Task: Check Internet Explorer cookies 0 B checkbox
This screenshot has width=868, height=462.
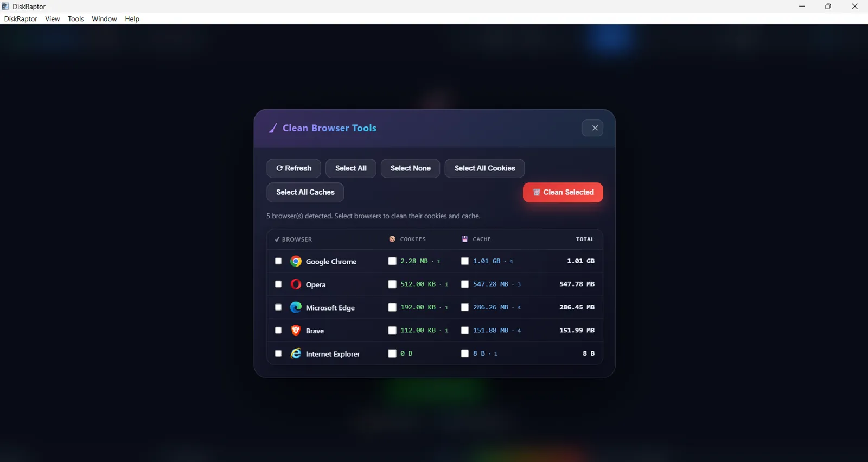Action: [392, 353]
